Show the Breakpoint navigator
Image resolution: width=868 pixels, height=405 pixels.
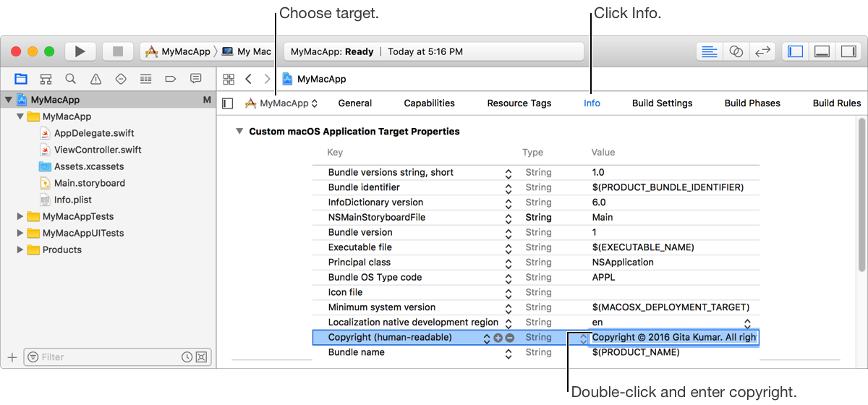[x=171, y=79]
